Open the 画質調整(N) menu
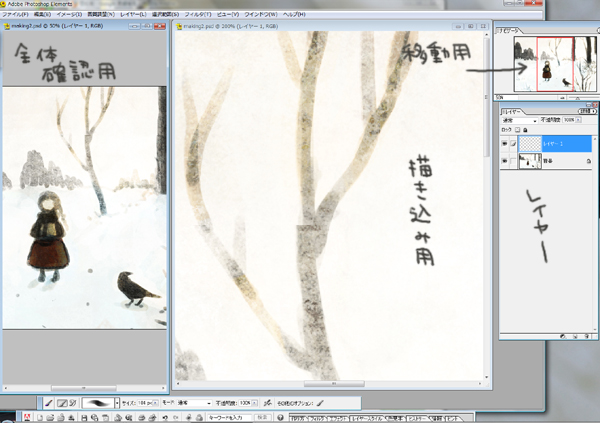600x423 pixels. click(101, 15)
